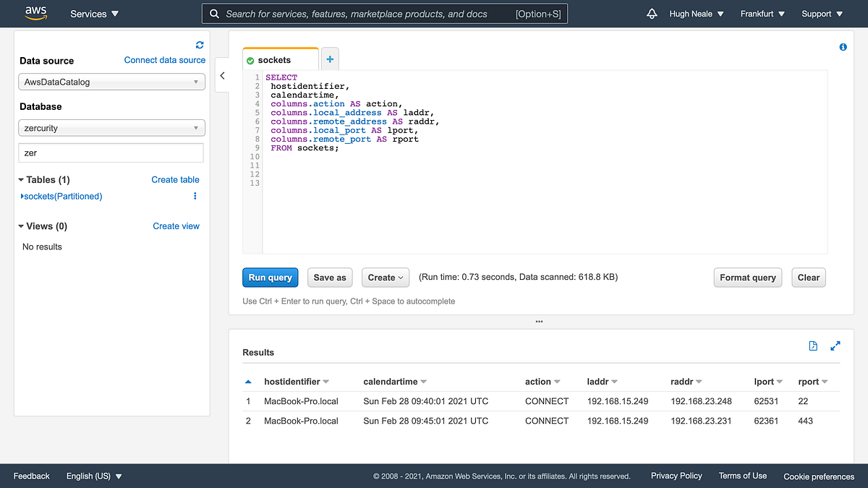Image resolution: width=868 pixels, height=488 pixels.
Task: Collapse the left database navigation panel
Action: click(222, 75)
